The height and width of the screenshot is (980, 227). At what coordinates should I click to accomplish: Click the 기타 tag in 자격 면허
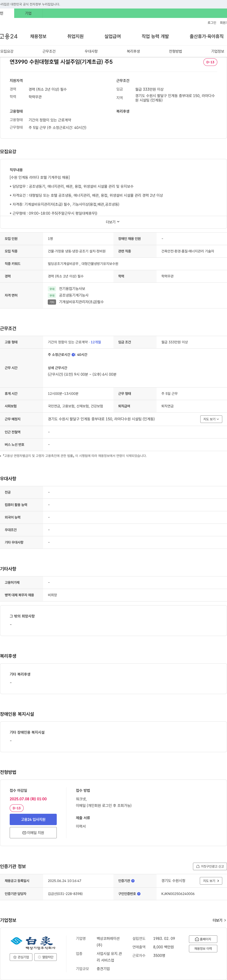[x=52, y=302]
